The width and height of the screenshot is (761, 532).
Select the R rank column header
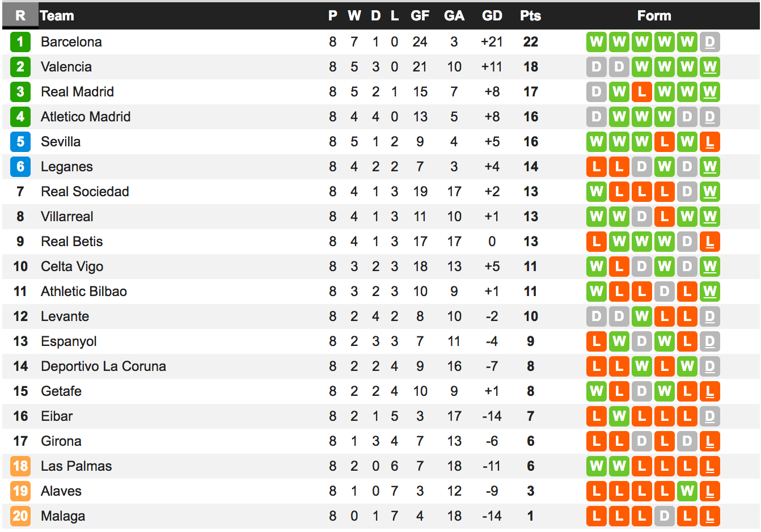[20, 16]
